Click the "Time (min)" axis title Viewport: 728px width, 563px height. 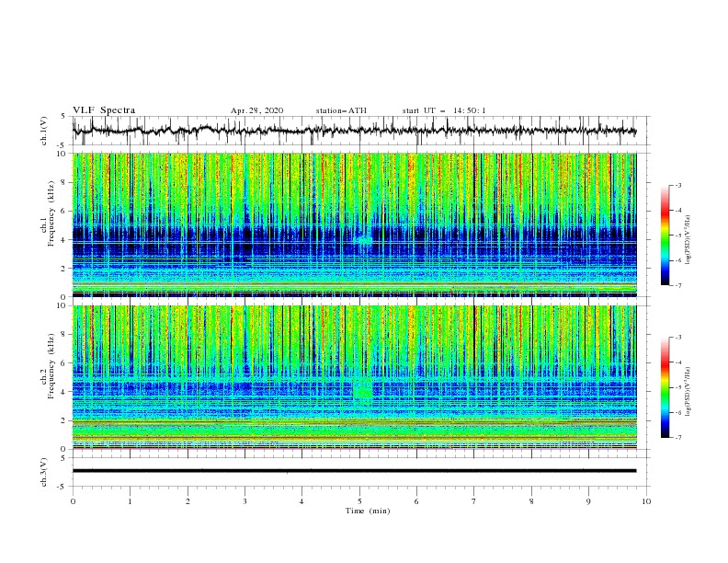point(368,511)
